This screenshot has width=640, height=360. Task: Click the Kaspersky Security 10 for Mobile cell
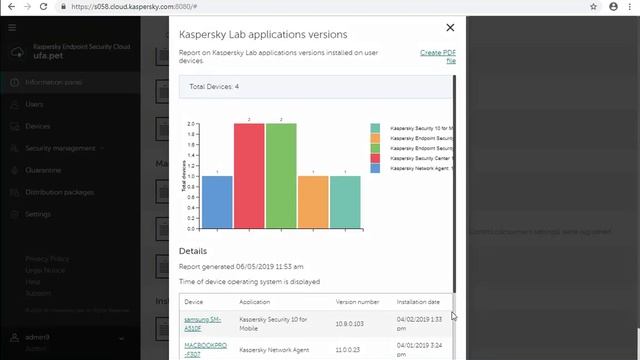[x=273, y=324]
